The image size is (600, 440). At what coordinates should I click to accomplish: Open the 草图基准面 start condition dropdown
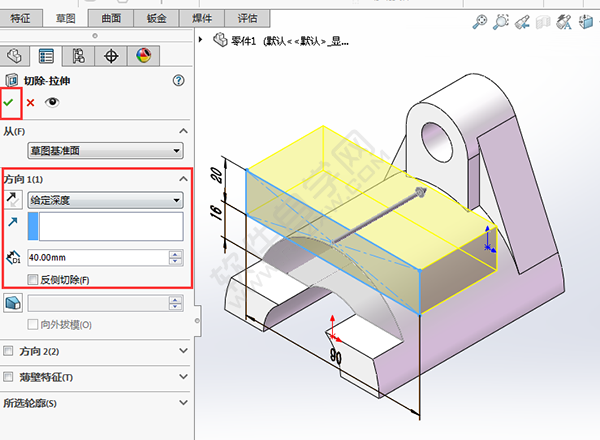click(x=105, y=150)
